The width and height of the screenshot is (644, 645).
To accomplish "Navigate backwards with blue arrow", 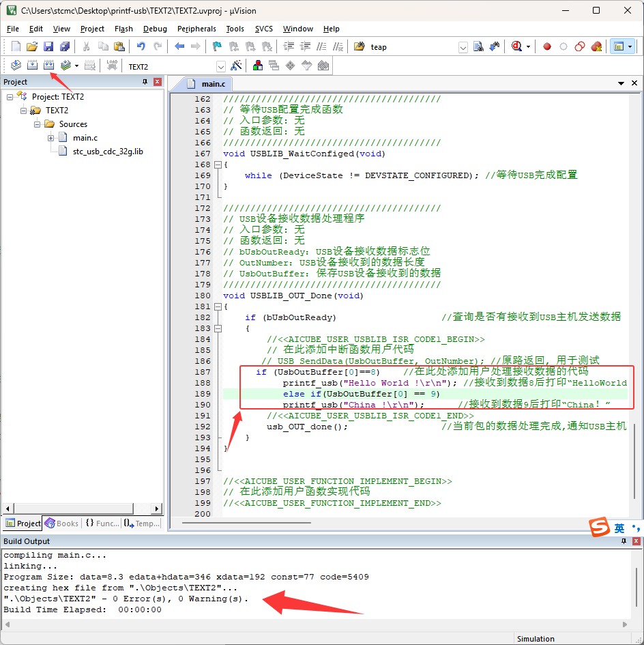I will tap(179, 46).
